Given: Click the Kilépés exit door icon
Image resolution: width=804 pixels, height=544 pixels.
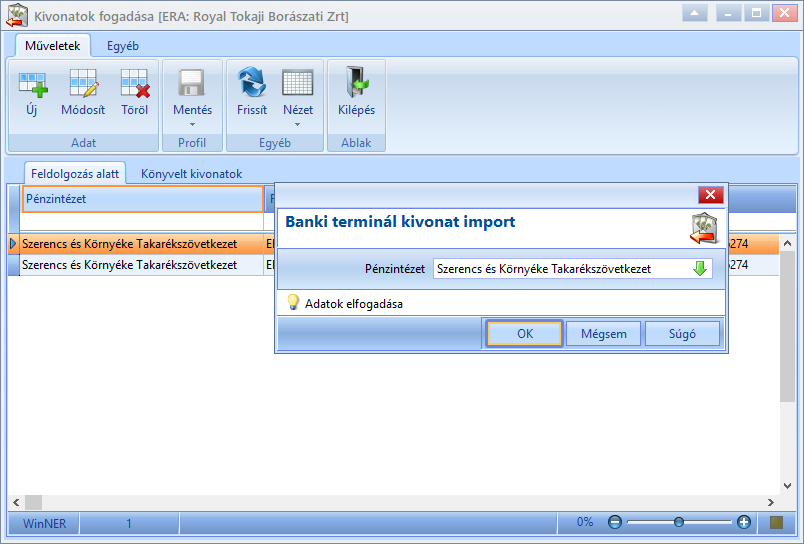Looking at the screenshot, I should [x=356, y=83].
